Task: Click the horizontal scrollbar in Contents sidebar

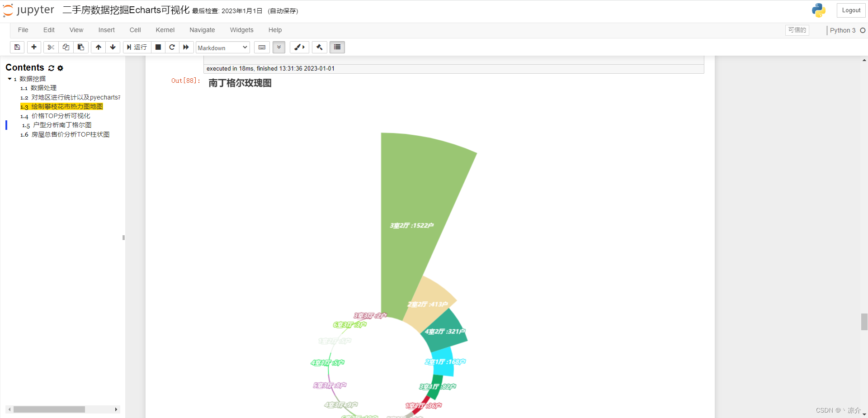Action: tap(49, 409)
